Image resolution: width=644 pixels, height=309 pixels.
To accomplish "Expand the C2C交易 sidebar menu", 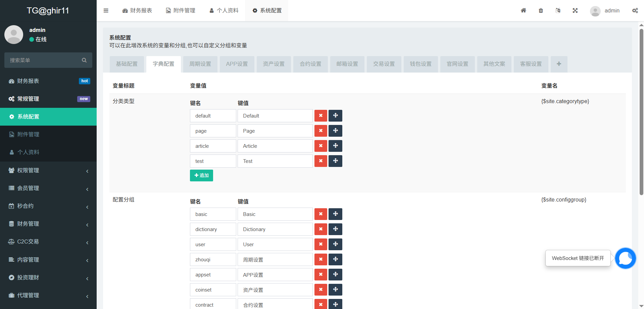I will click(48, 241).
